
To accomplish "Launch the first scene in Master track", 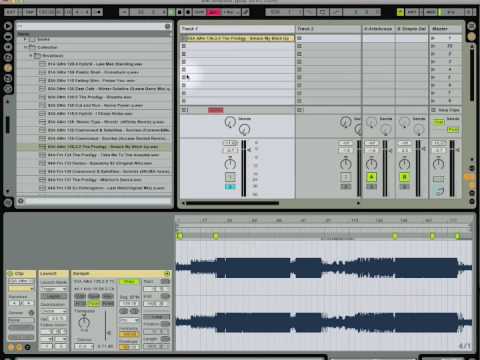I will pyautogui.click(x=433, y=38).
